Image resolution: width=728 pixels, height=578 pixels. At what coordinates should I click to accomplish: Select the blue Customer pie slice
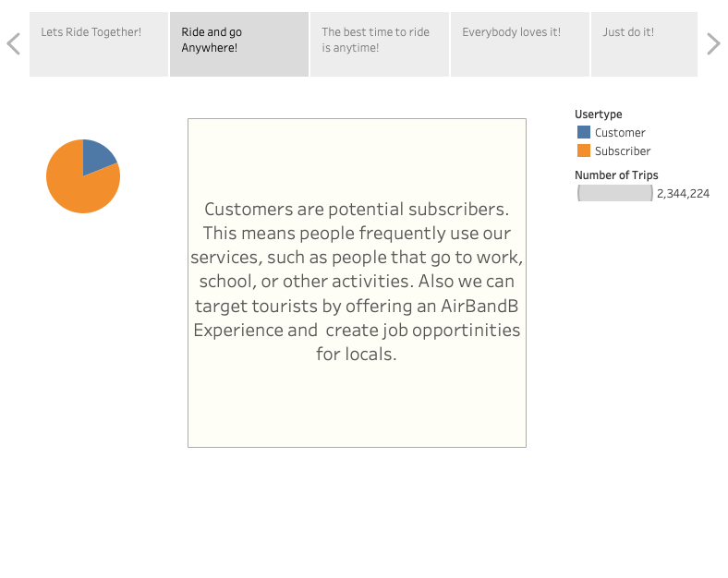click(97, 155)
